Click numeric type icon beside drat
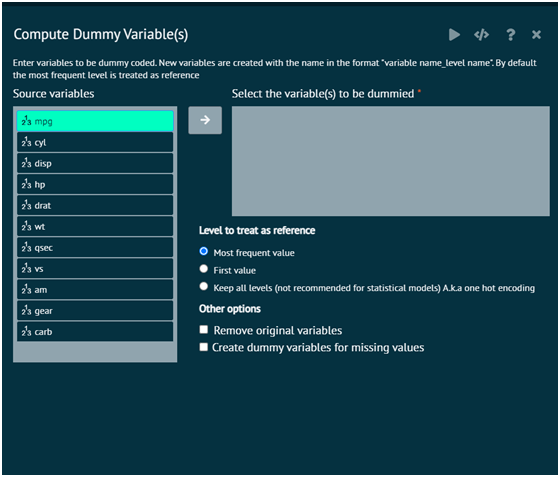This screenshot has height=477, width=560. [26, 205]
